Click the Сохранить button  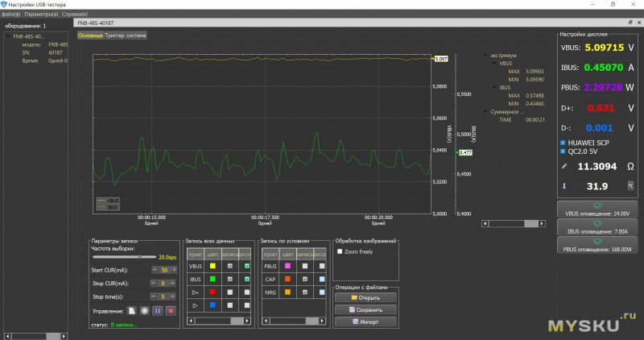366,309
